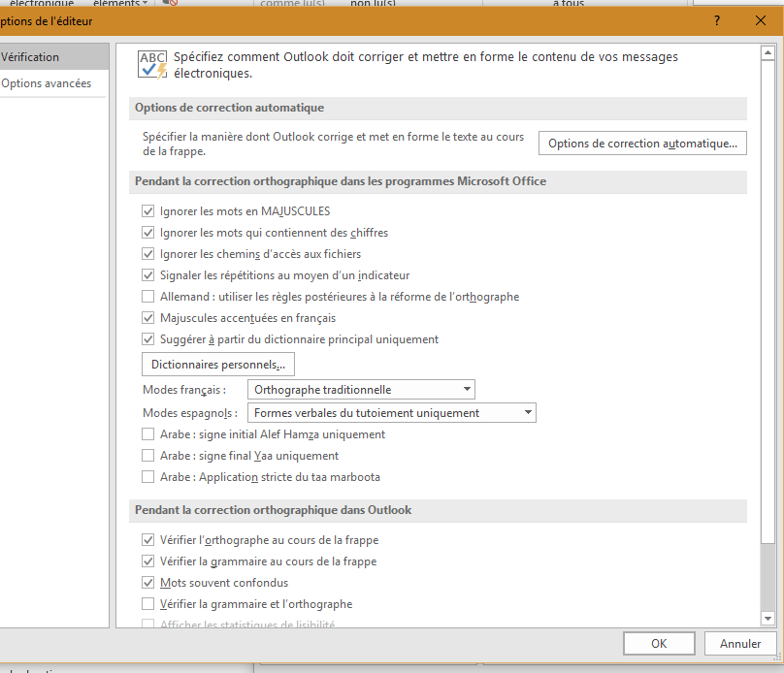Enable Arabe signe initial Alef Hamza
This screenshot has width=784, height=673.
tap(147, 434)
